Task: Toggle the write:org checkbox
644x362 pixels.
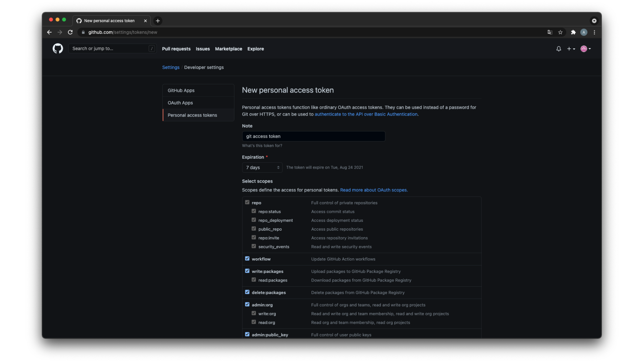Action: (x=254, y=313)
